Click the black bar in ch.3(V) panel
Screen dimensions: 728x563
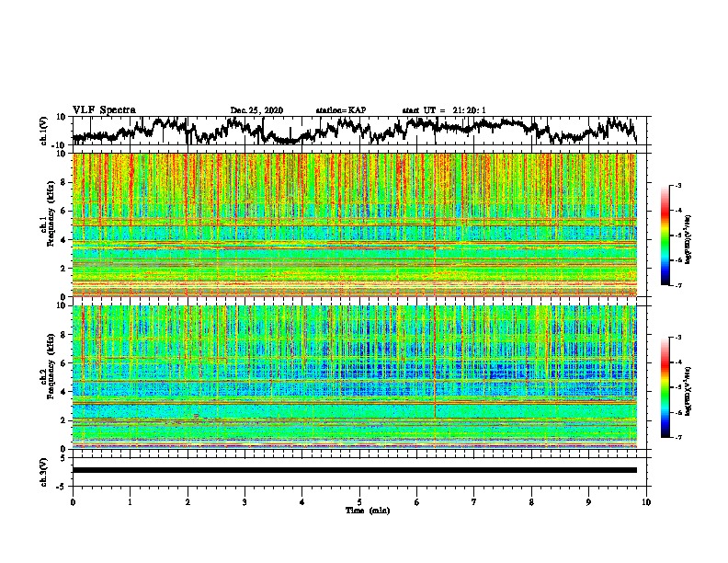click(x=355, y=470)
